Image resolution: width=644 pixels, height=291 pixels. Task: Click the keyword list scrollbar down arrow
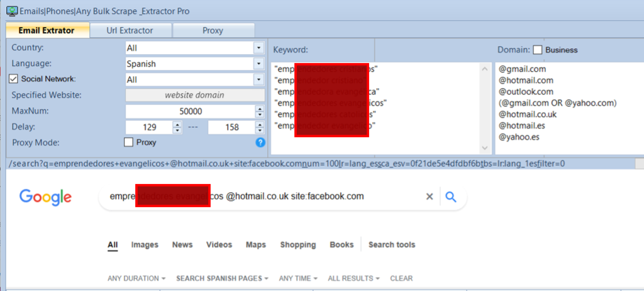pyautogui.click(x=485, y=148)
